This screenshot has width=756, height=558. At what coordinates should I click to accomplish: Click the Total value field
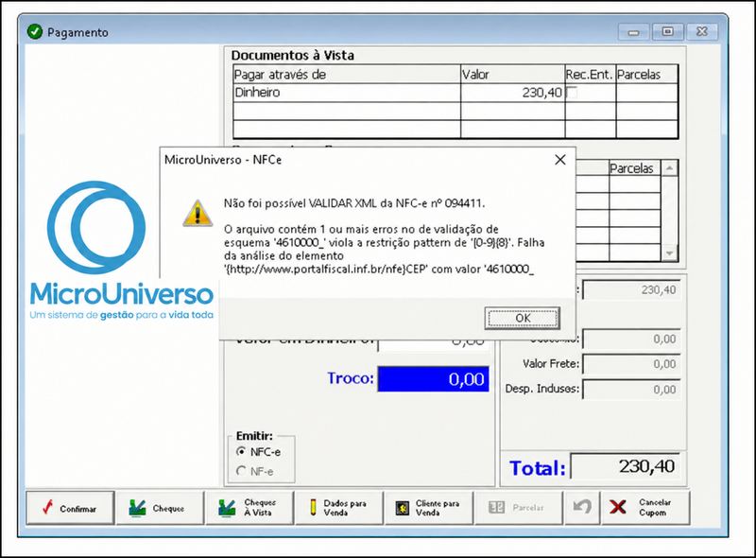point(626,466)
